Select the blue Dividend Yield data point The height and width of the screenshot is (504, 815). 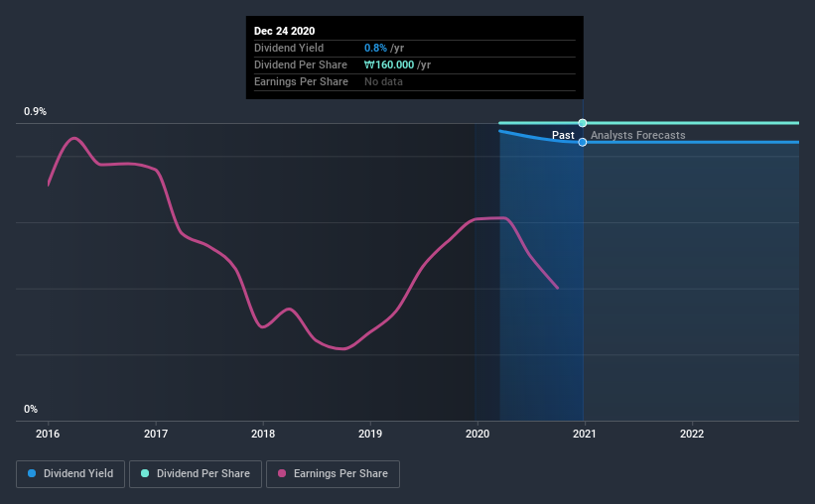pos(583,142)
